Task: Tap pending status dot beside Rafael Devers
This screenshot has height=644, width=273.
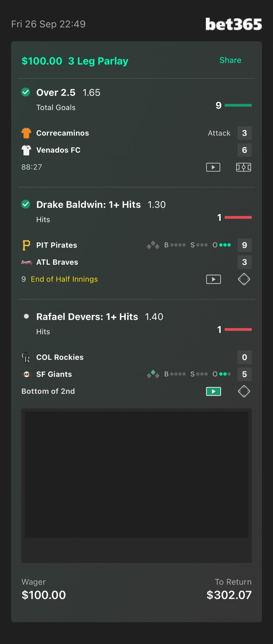Action: [26, 316]
